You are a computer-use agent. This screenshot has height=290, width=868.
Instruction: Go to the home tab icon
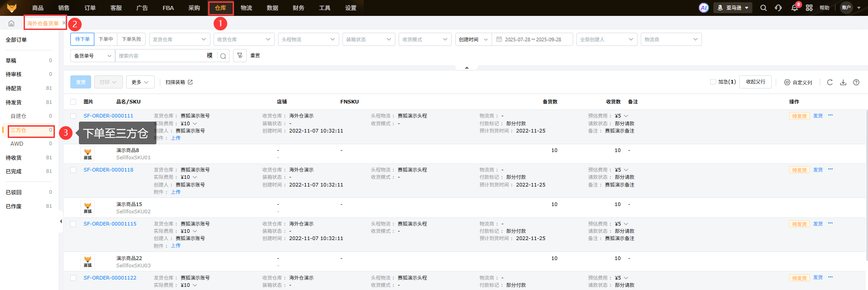(11, 23)
